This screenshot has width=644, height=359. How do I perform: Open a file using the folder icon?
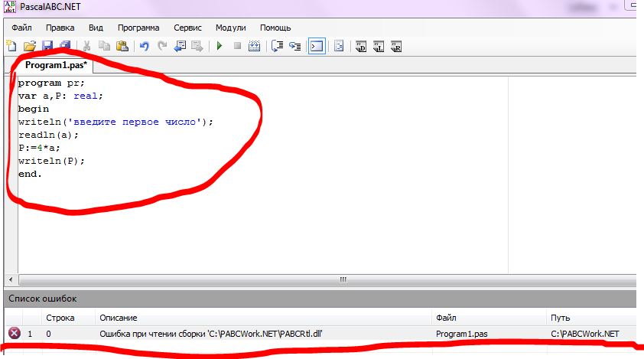[30, 46]
